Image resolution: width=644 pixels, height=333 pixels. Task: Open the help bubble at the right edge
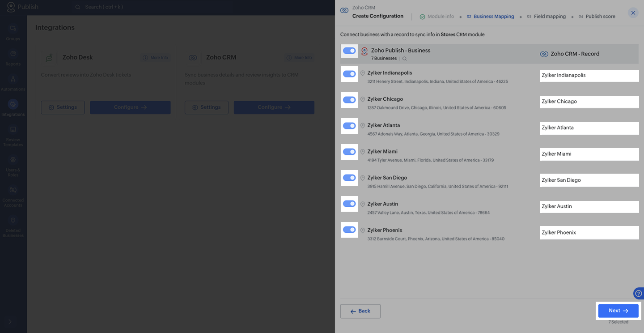[639, 294]
